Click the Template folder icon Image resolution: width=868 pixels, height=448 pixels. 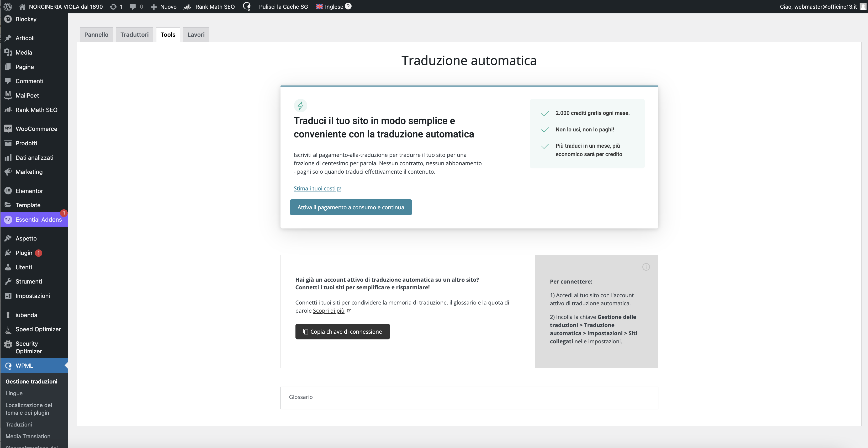(8, 205)
